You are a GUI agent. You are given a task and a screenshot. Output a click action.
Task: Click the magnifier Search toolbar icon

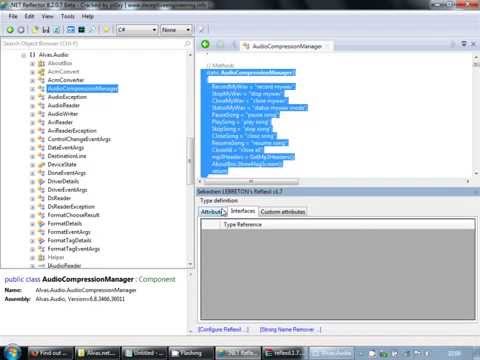point(92,30)
